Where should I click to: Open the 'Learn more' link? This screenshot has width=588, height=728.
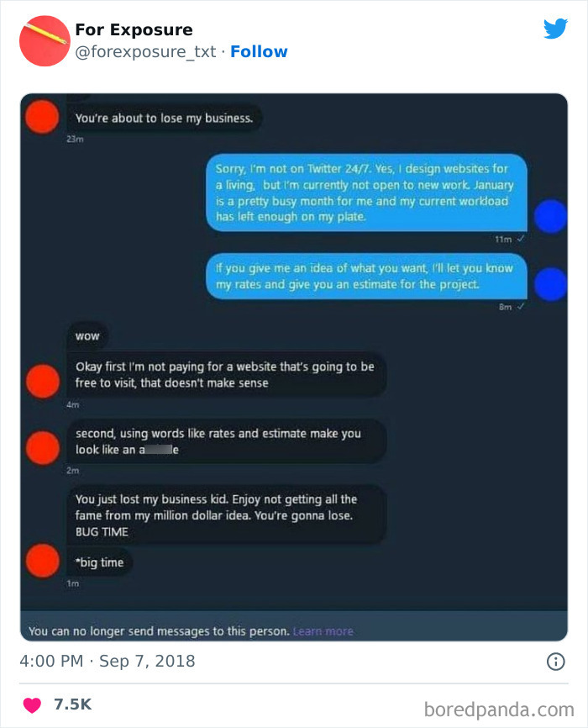click(x=323, y=631)
